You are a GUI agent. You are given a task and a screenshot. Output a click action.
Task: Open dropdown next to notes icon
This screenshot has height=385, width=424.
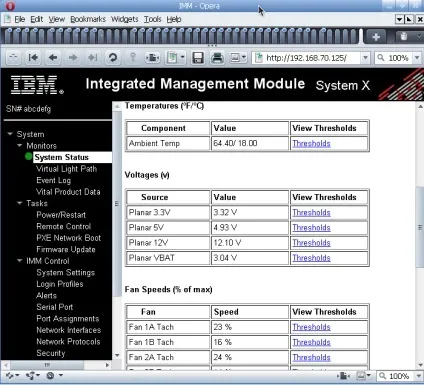[183, 57]
